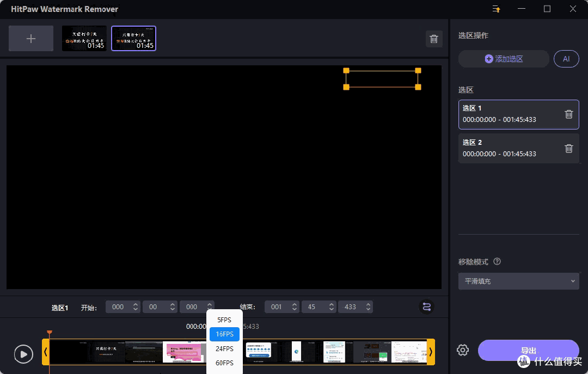Click the top-right handle of watermark selection box
The width and height of the screenshot is (588, 374).
[x=418, y=71]
